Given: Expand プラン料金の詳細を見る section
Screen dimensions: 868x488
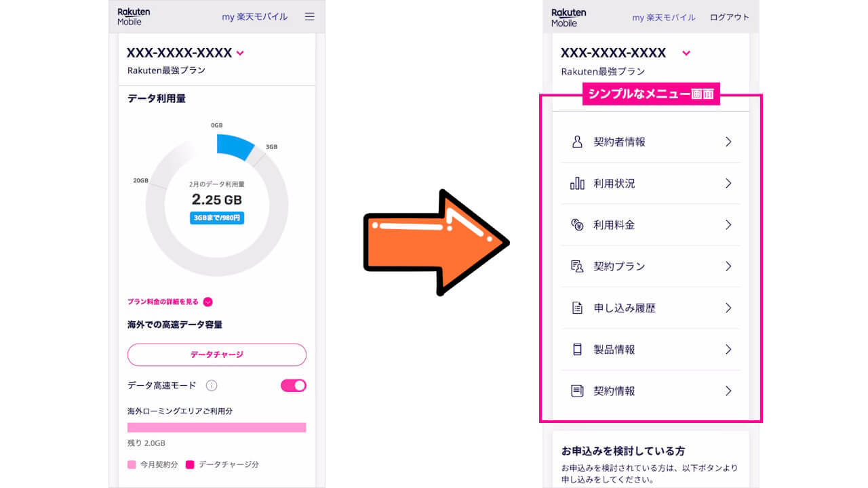Looking at the screenshot, I should point(208,302).
